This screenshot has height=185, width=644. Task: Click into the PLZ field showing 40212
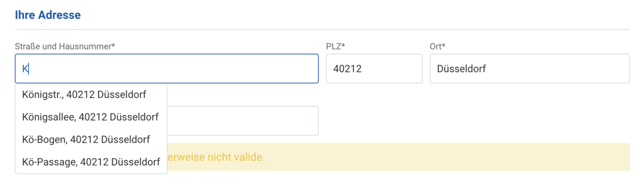[x=374, y=69]
